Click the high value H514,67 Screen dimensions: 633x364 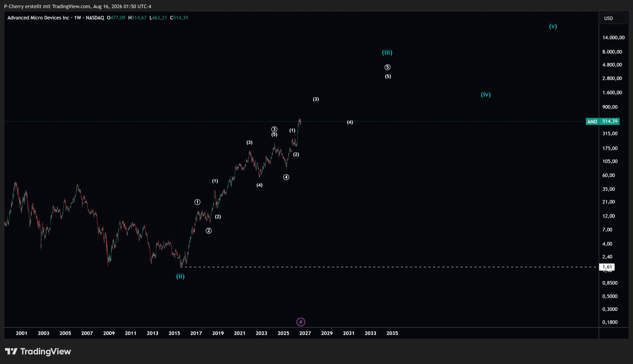[x=137, y=18]
